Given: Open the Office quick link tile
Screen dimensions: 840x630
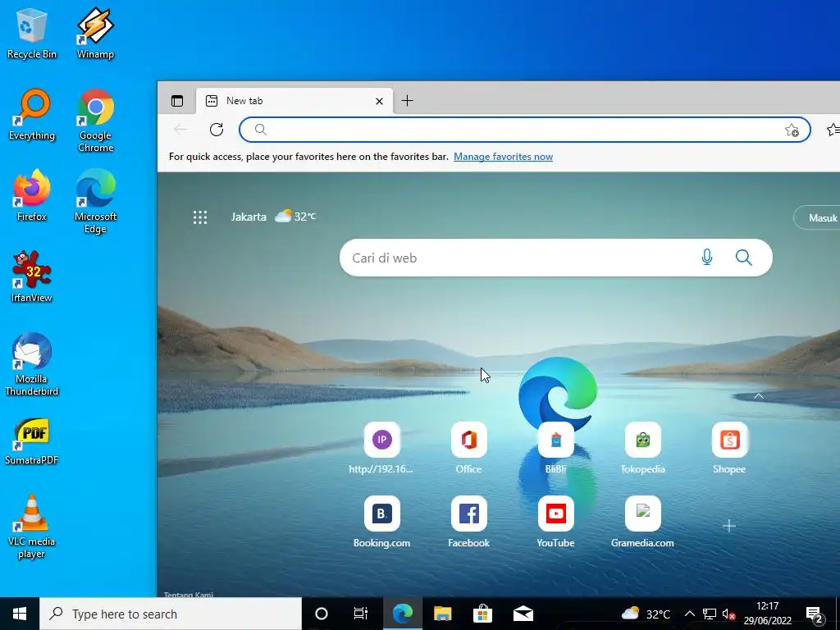Looking at the screenshot, I should (468, 449).
